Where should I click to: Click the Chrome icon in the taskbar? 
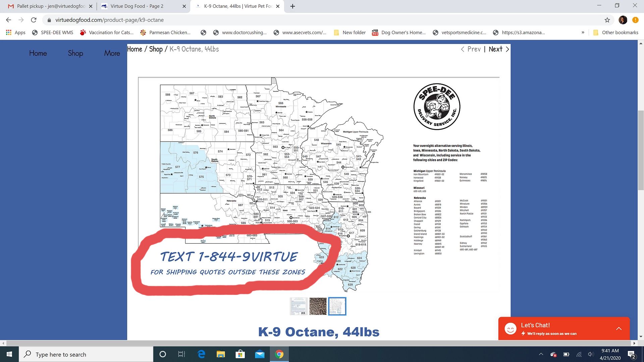279,354
